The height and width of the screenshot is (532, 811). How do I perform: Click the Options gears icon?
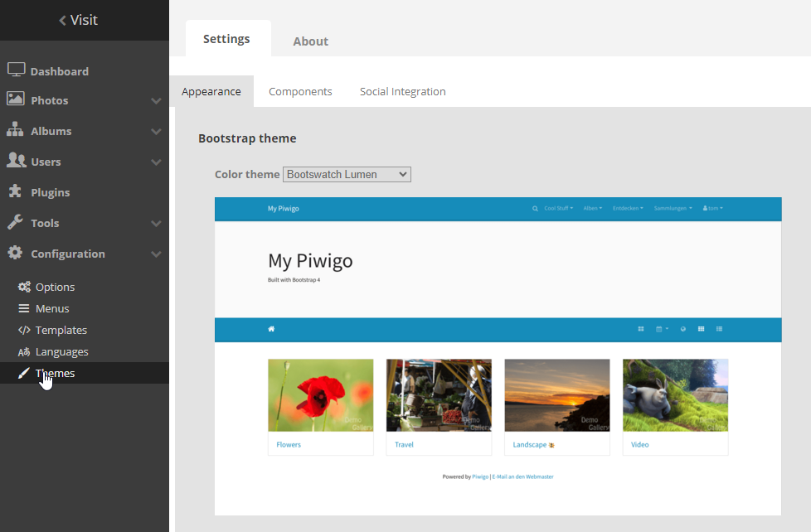tap(24, 287)
